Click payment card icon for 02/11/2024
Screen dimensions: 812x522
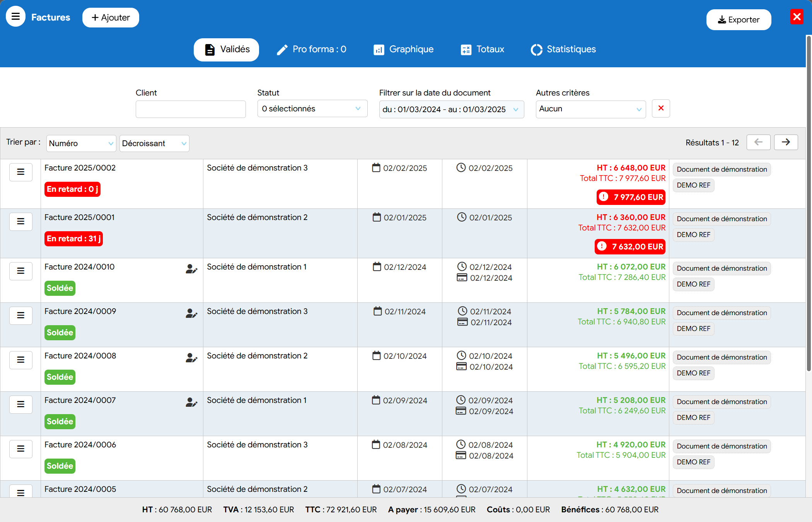[x=462, y=322]
